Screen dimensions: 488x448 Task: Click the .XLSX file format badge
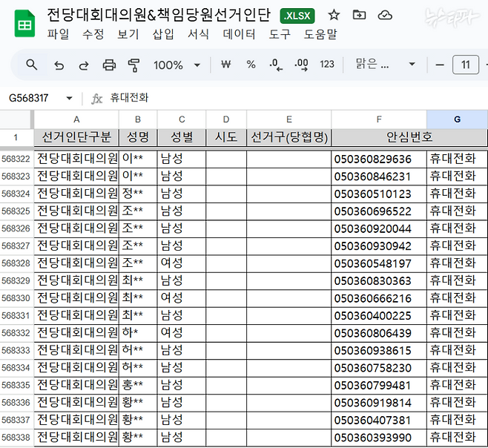(x=297, y=16)
